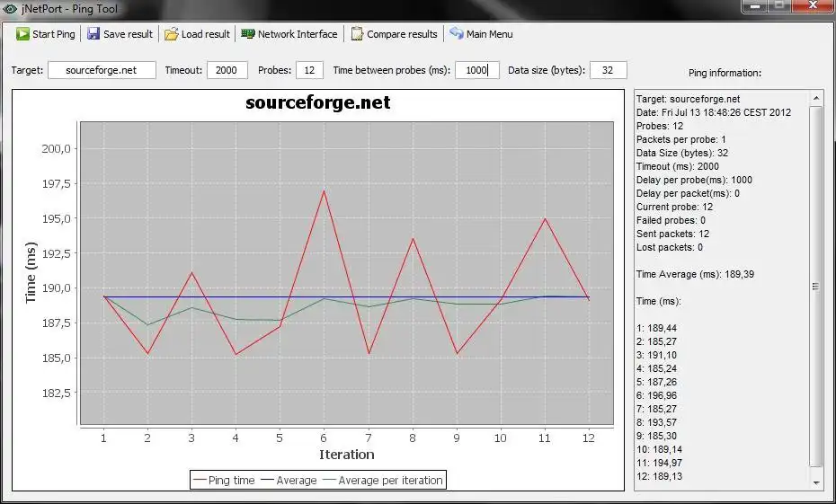This screenshot has height=504, width=836.
Task: Click the jNetPort eye icon in title bar
Action: click(x=10, y=8)
